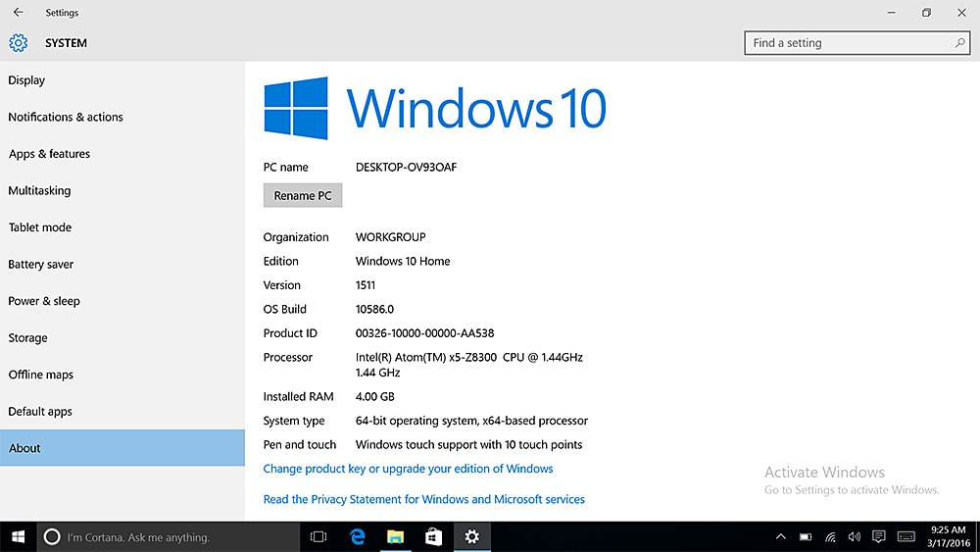Open File Explorer from the taskbar

(395, 536)
